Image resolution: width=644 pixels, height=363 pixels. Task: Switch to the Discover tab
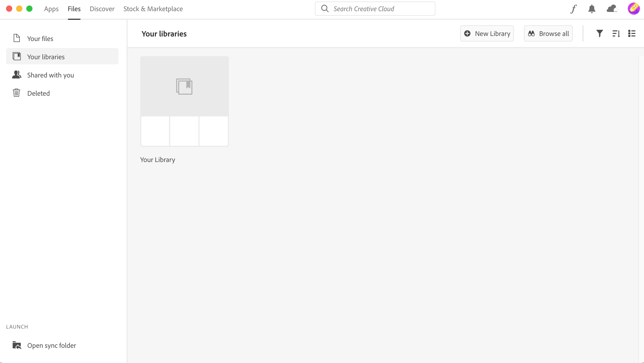tap(102, 9)
